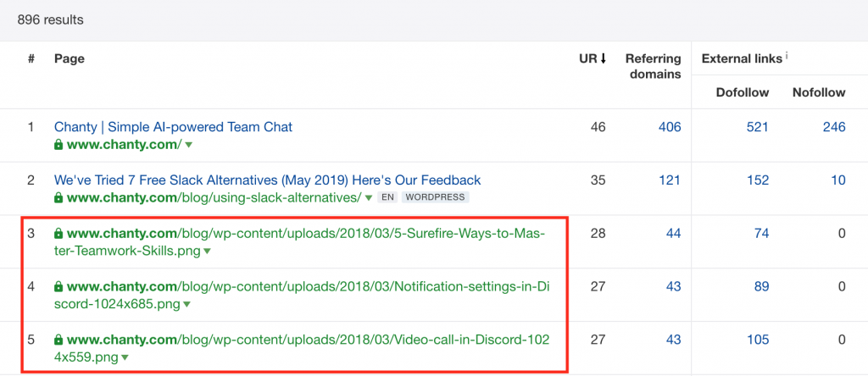
Task: Show info tooltip icon beside External links
Action: point(787,56)
